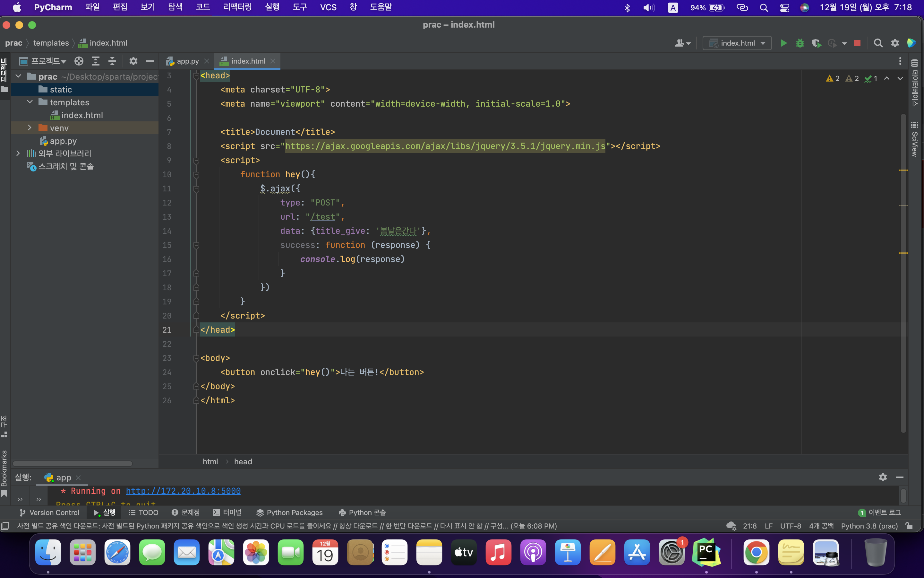Screen dimensions: 924x578
Task: Open the Bookmarks side tool window
Action: point(4,473)
